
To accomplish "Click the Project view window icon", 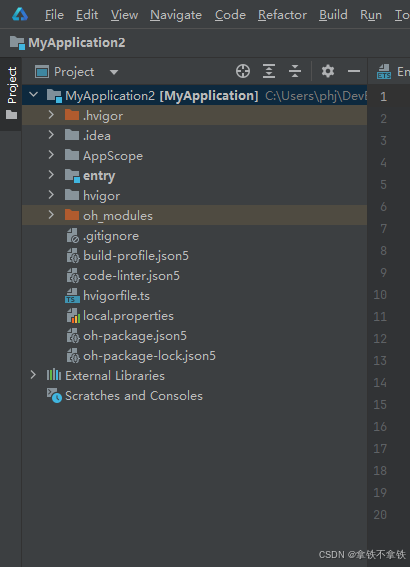I will 42,72.
